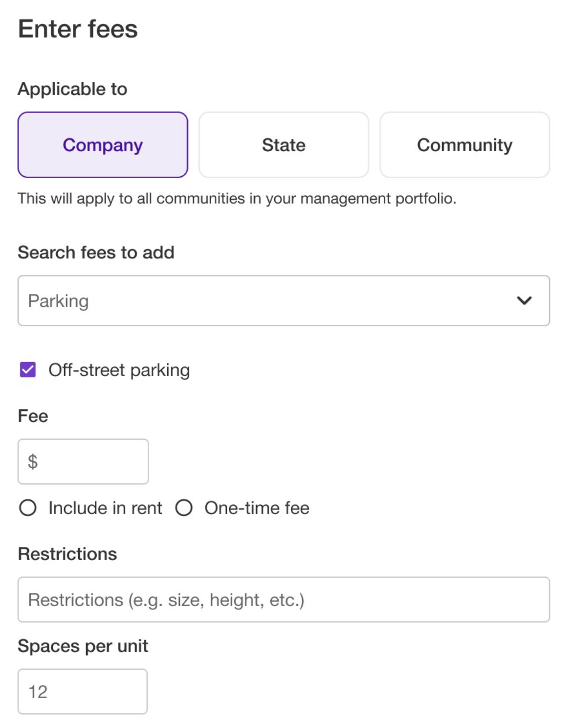The width and height of the screenshot is (574, 728).
Task: Click the dollar sign in Fee field
Action: [33, 461]
